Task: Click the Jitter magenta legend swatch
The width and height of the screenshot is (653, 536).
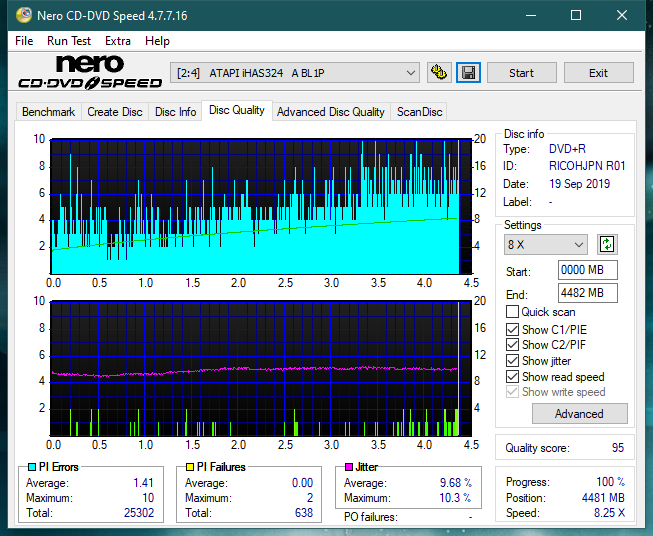Action: (349, 467)
